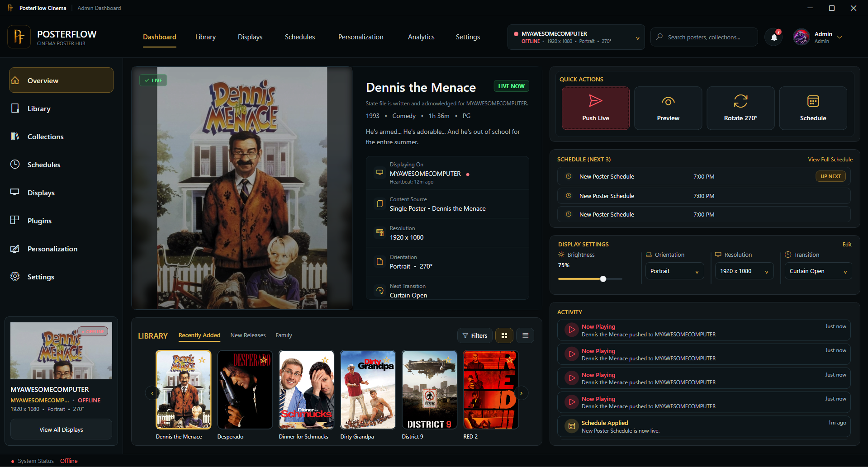This screenshot has width=868, height=467.
Task: Click the LIVE NOW badge
Action: [511, 86]
